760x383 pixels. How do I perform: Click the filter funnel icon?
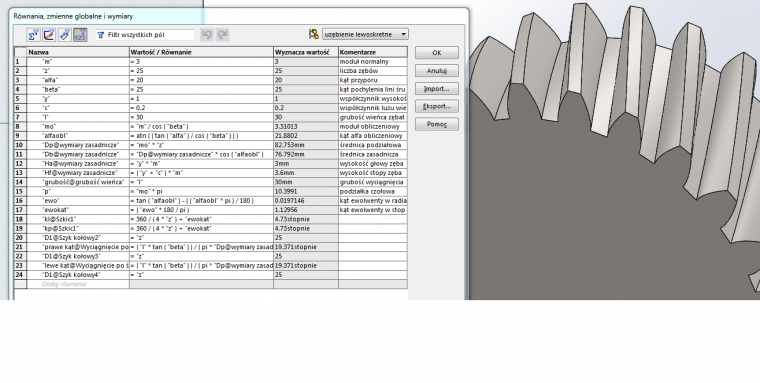tap(101, 35)
